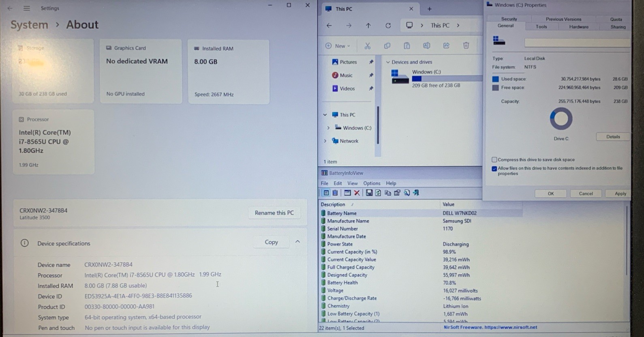Open the File menu in BatteryInfoView
The height and width of the screenshot is (337, 644).
point(325,183)
